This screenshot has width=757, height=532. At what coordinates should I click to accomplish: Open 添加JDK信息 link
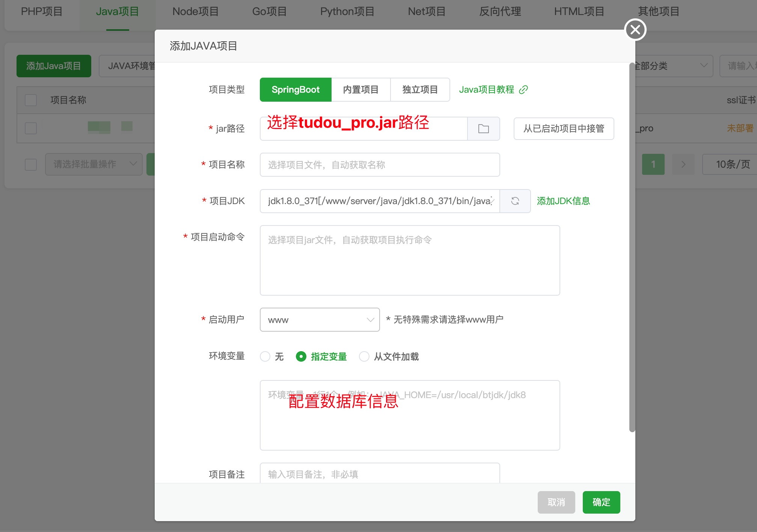(x=563, y=201)
